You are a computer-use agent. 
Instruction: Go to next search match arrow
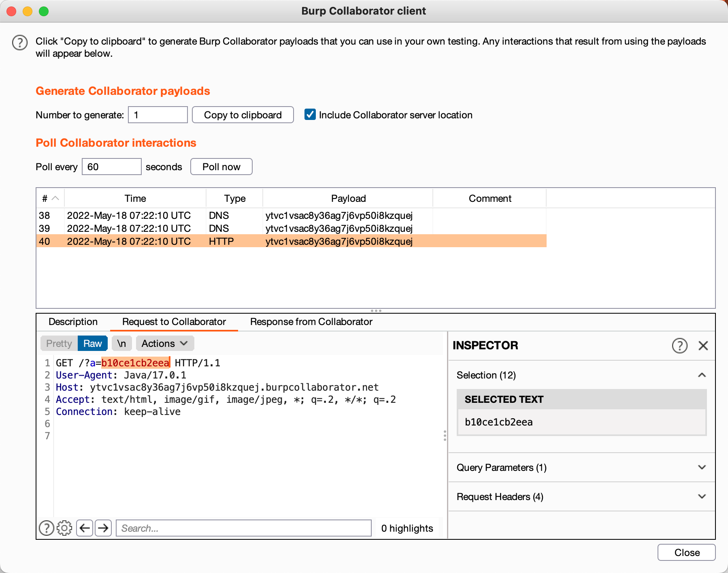[103, 528]
